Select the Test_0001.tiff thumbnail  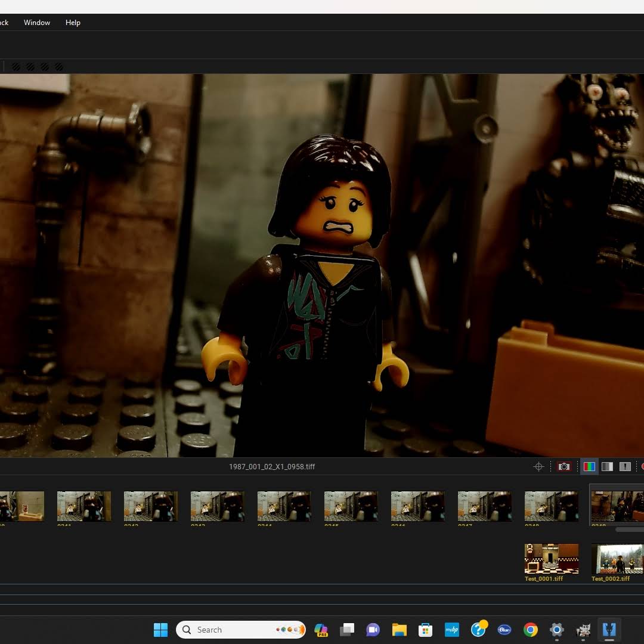click(x=551, y=559)
